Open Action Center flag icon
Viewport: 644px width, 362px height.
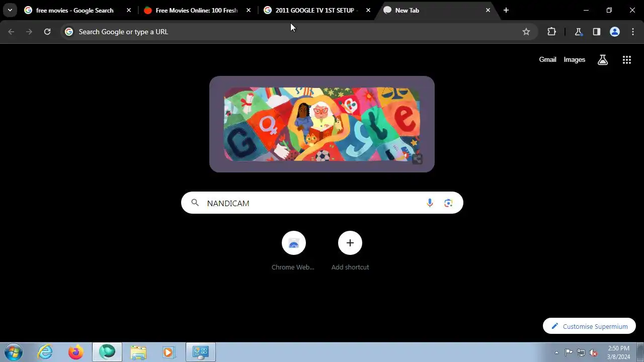(569, 352)
